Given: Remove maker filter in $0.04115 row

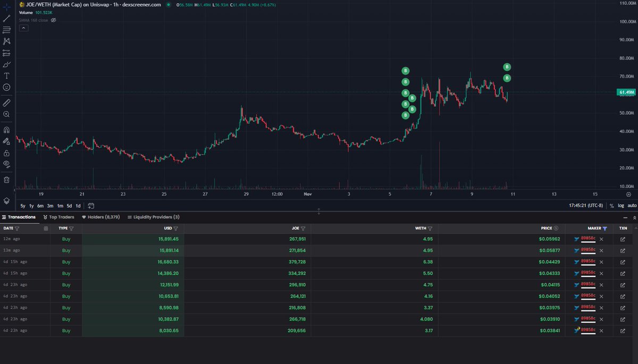Looking at the screenshot, I should [601, 285].
